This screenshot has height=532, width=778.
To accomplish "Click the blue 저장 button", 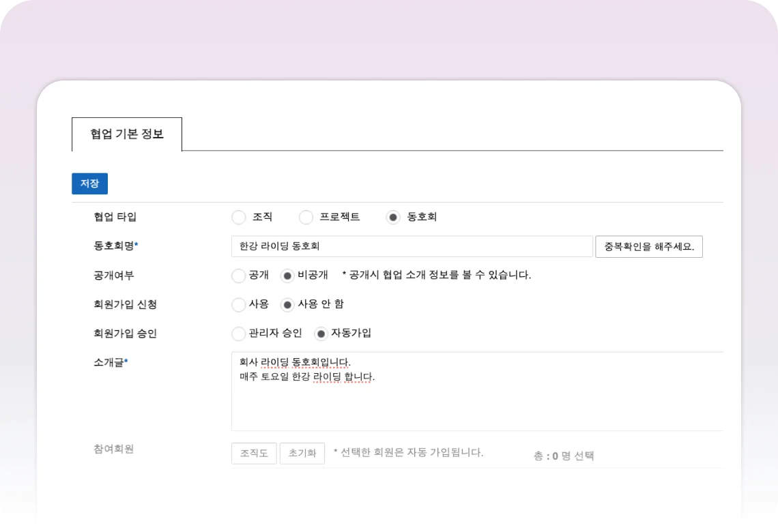I will point(89,183).
